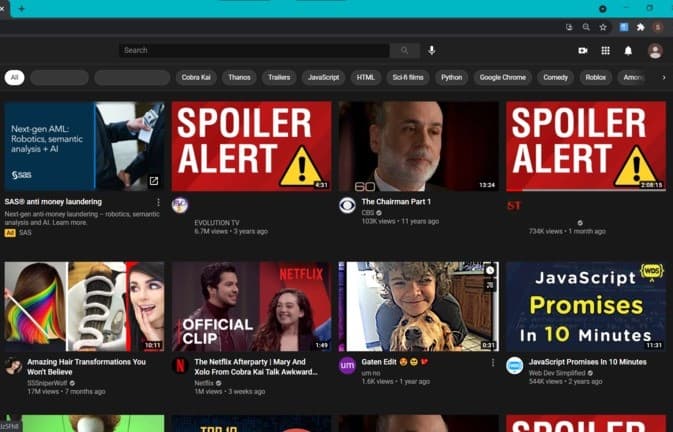The image size is (673, 432).
Task: Open a new browser tab
Action: (x=22, y=8)
